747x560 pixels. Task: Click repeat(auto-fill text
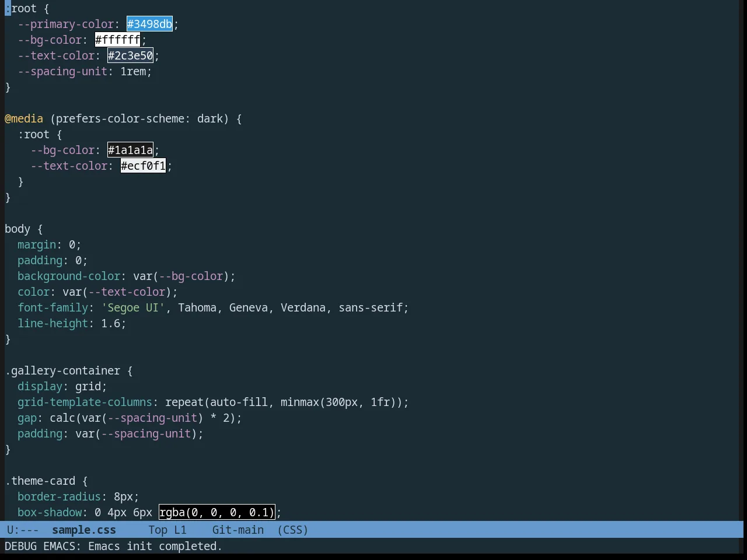coord(217,402)
